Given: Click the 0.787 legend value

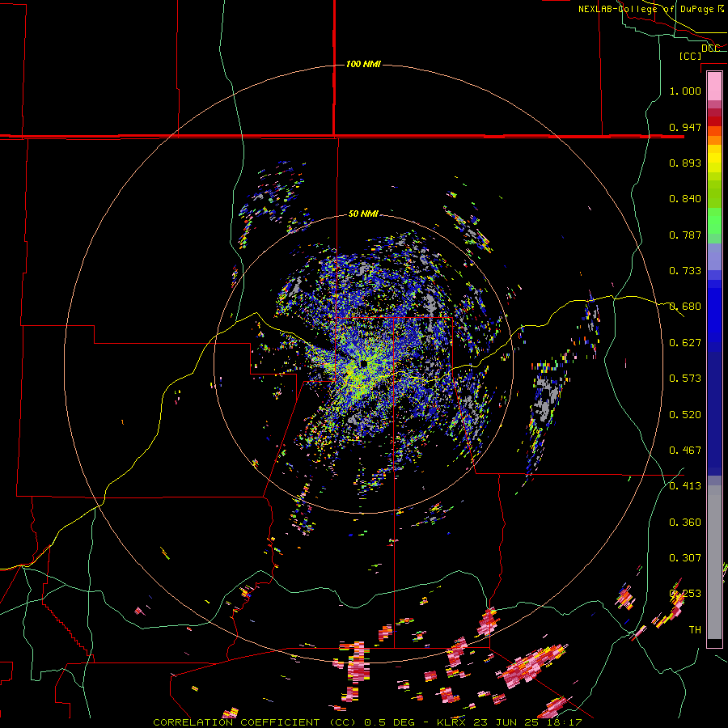Looking at the screenshot, I should tap(685, 235).
